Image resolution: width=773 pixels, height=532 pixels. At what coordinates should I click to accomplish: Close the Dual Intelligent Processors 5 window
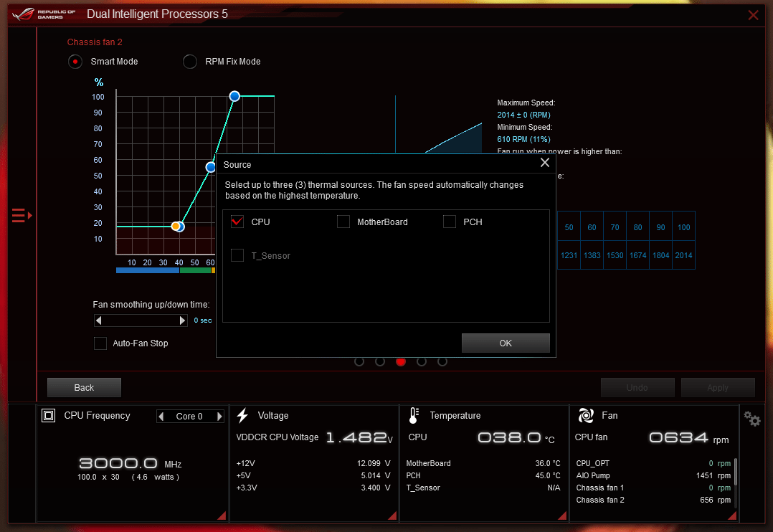tap(753, 15)
